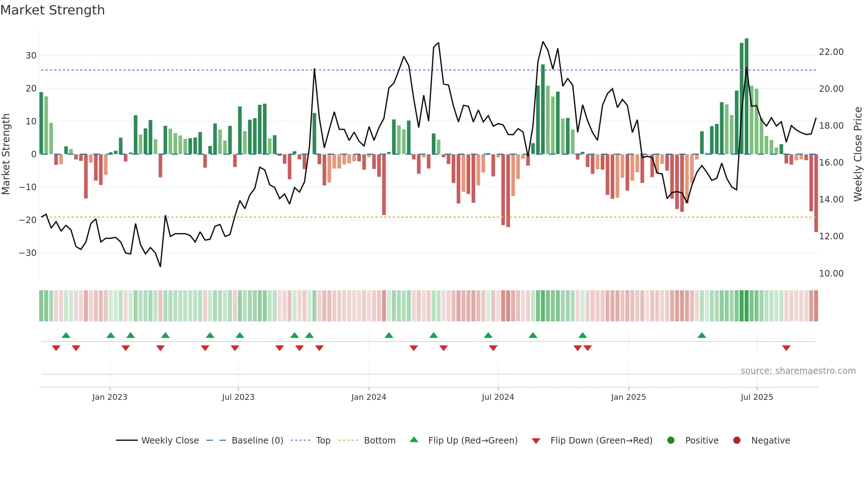Select the Top legend label
The image size is (868, 488).
pos(323,440)
